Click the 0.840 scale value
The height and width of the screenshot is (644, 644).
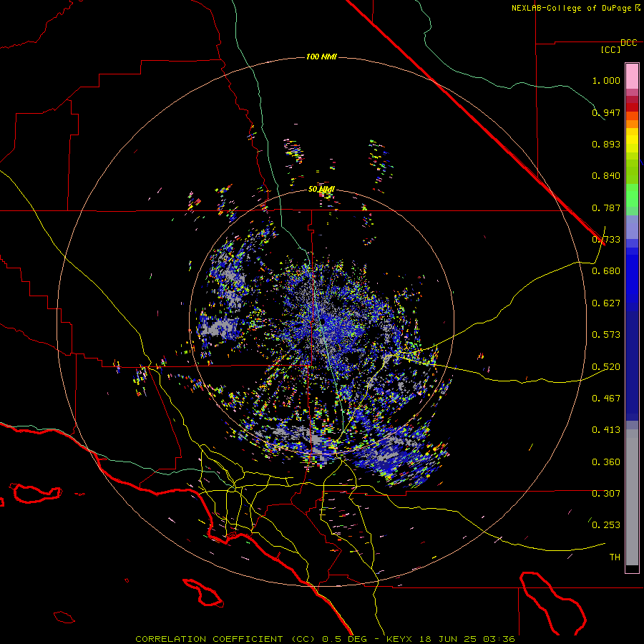coord(606,176)
